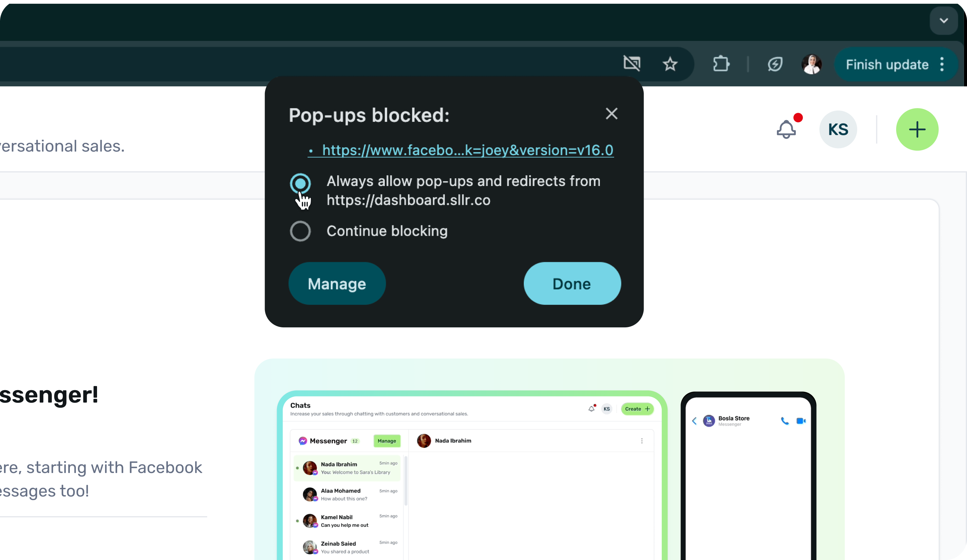Click Finish update button
This screenshot has width=967, height=560.
point(887,64)
